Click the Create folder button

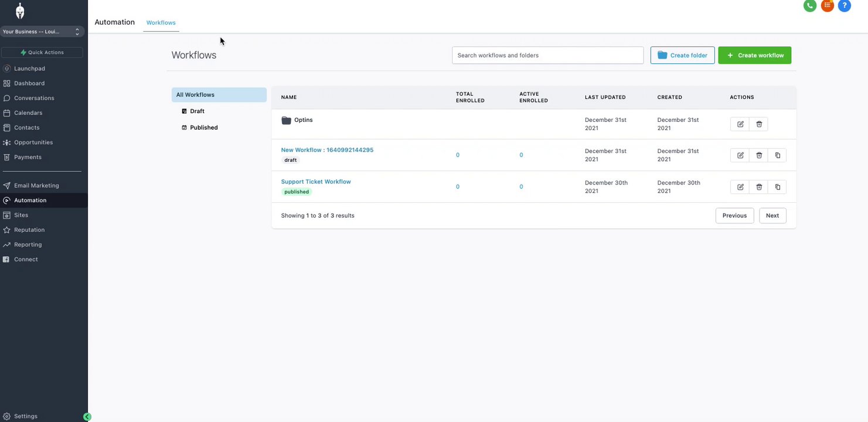coord(682,56)
